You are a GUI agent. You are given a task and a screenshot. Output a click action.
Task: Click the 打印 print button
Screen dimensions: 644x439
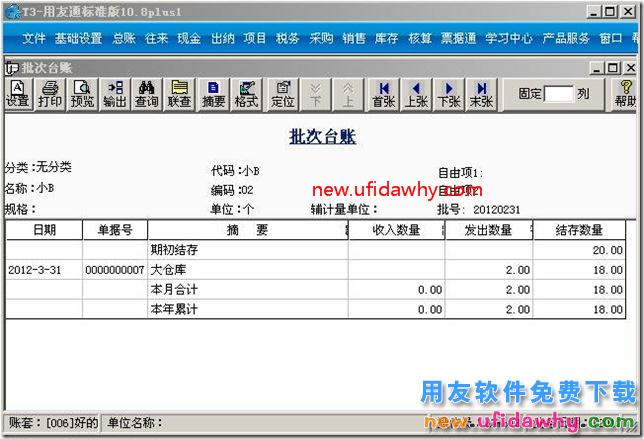click(x=50, y=94)
